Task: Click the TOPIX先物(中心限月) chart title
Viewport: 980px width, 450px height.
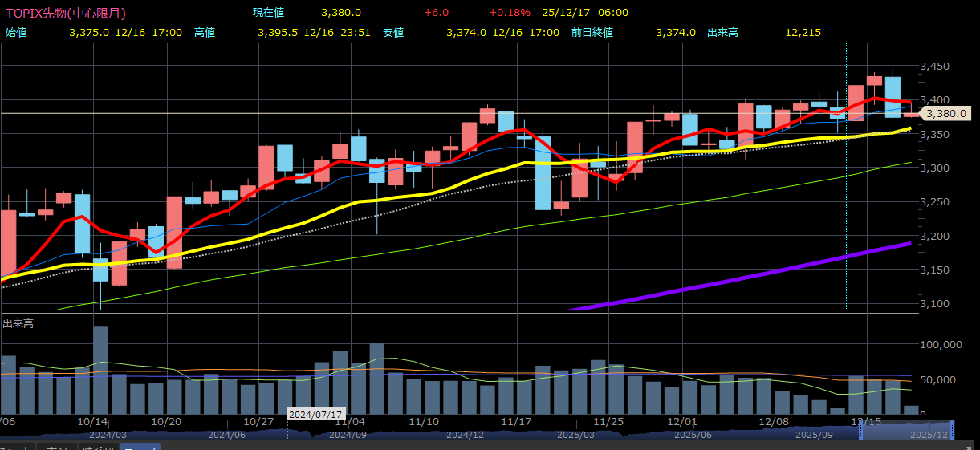Action: tap(66, 13)
